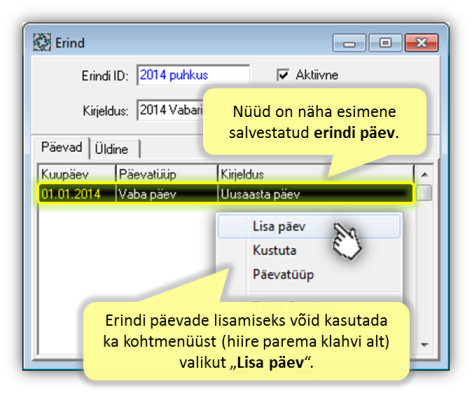The width and height of the screenshot is (472, 393).
Task: Toggle the Aktiivne checkbox
Action: pos(283,75)
